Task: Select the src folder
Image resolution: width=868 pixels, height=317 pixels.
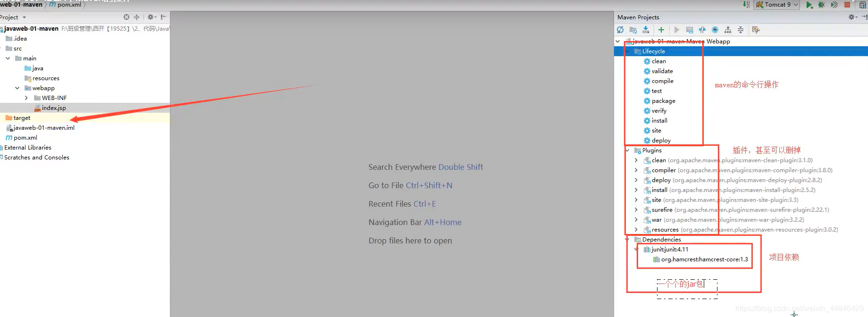Action: tap(14, 49)
